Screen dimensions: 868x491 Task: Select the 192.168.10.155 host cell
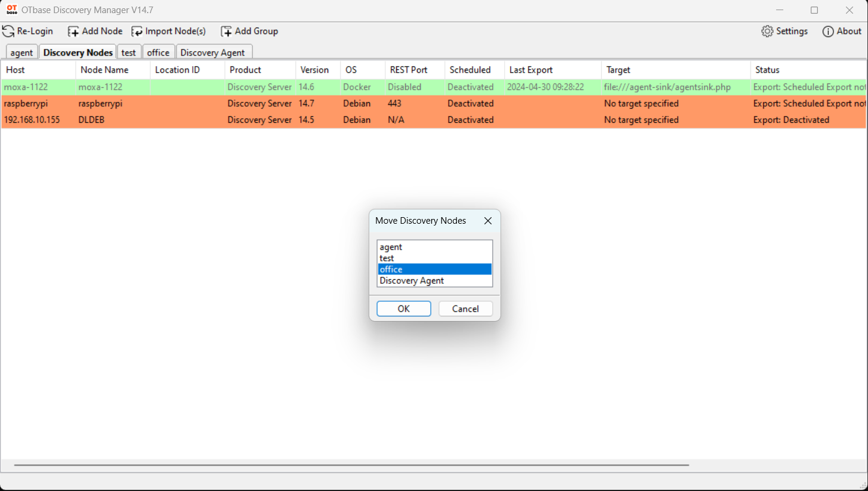click(38, 120)
